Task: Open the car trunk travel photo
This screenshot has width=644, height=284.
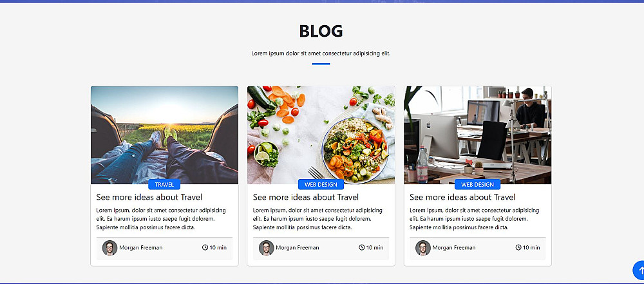Action: pyautogui.click(x=164, y=135)
